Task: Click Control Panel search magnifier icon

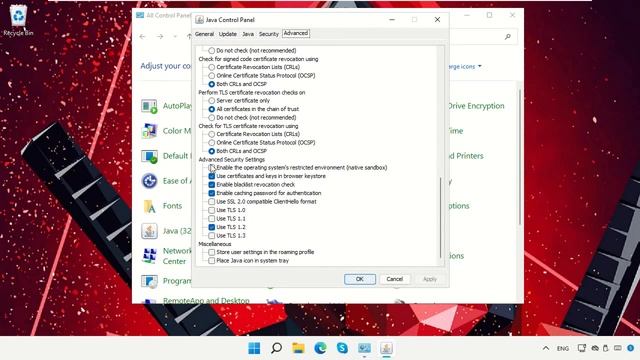Action: [x=507, y=37]
